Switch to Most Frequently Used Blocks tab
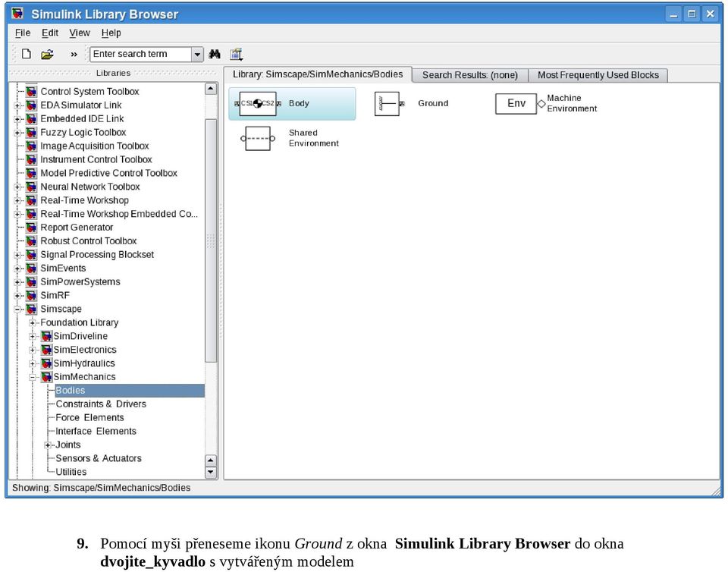The image size is (728, 572). coord(598,75)
